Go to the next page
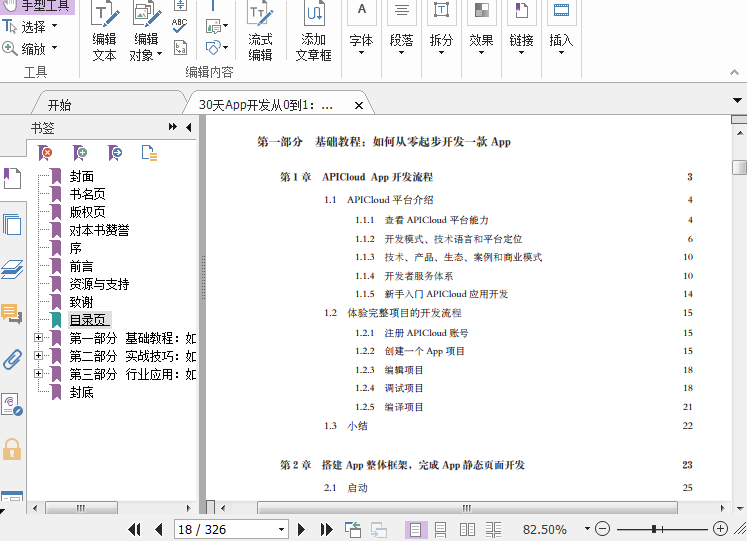Image resolution: width=747 pixels, height=541 pixels. click(301, 530)
